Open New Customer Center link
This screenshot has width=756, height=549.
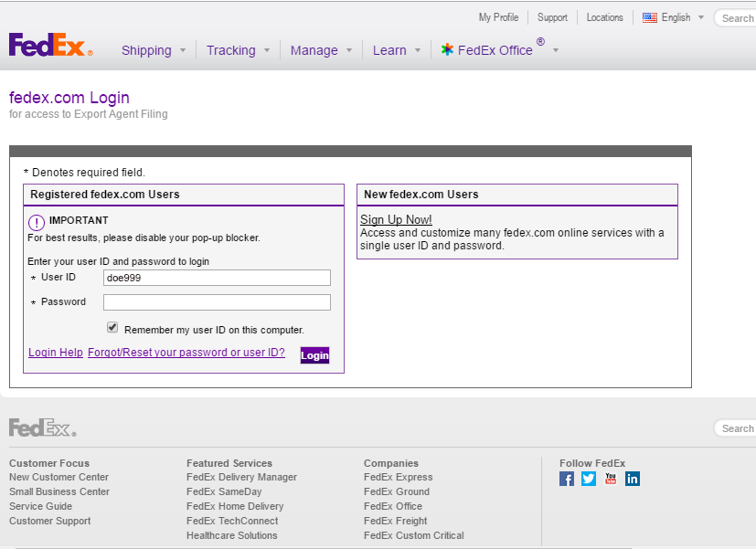(x=59, y=477)
